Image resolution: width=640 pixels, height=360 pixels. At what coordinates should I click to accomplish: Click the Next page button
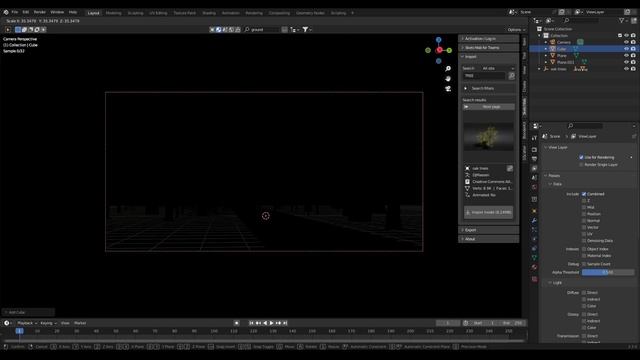click(x=489, y=107)
